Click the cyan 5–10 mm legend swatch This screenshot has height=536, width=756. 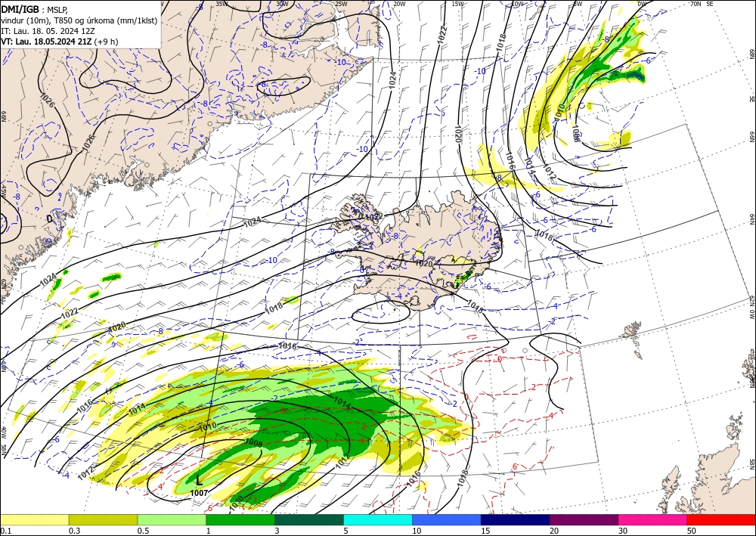point(378,520)
